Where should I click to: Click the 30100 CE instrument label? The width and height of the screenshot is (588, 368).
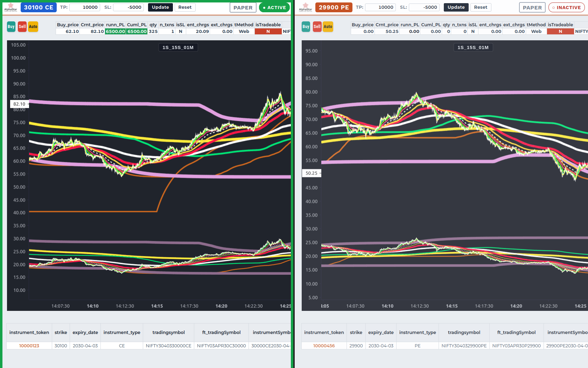click(38, 7)
